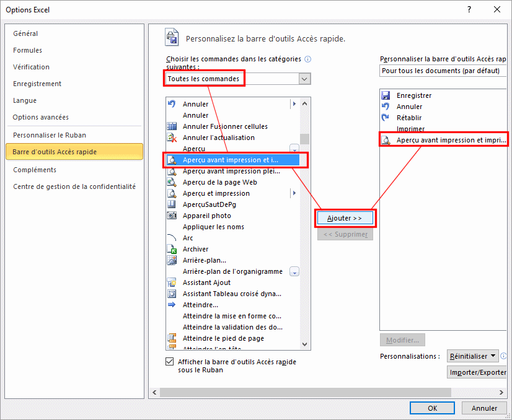Image resolution: width=512 pixels, height=420 pixels.
Task: Click the AperçuSautDePg icon
Action: [x=172, y=204]
